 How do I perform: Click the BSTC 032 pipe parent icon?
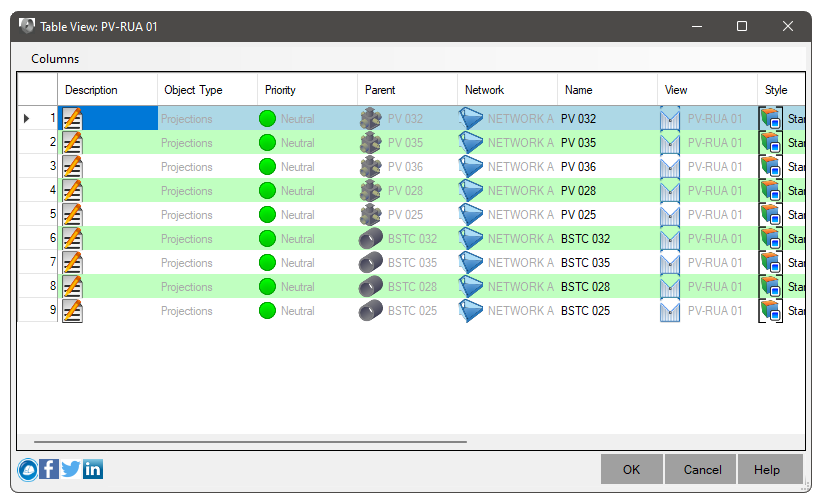click(371, 239)
